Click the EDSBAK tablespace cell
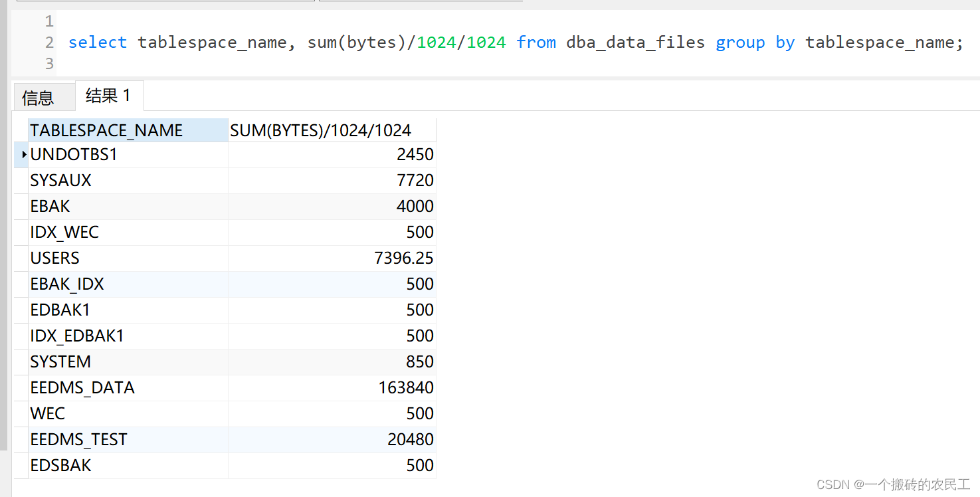 click(x=128, y=465)
